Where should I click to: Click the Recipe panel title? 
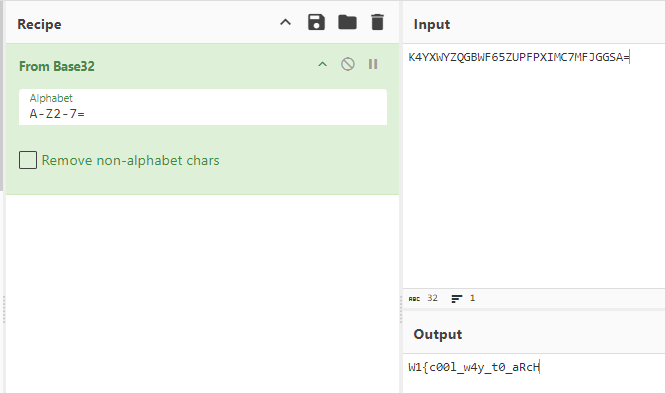click(39, 24)
